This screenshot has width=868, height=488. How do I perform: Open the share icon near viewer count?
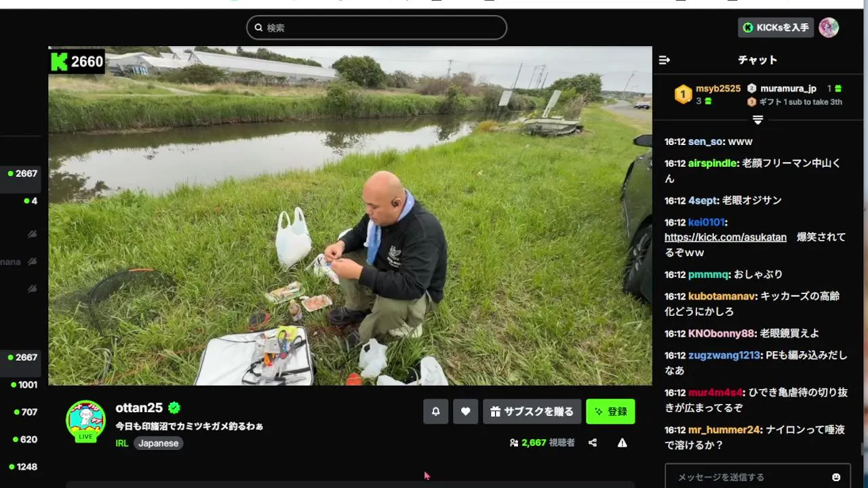point(593,443)
